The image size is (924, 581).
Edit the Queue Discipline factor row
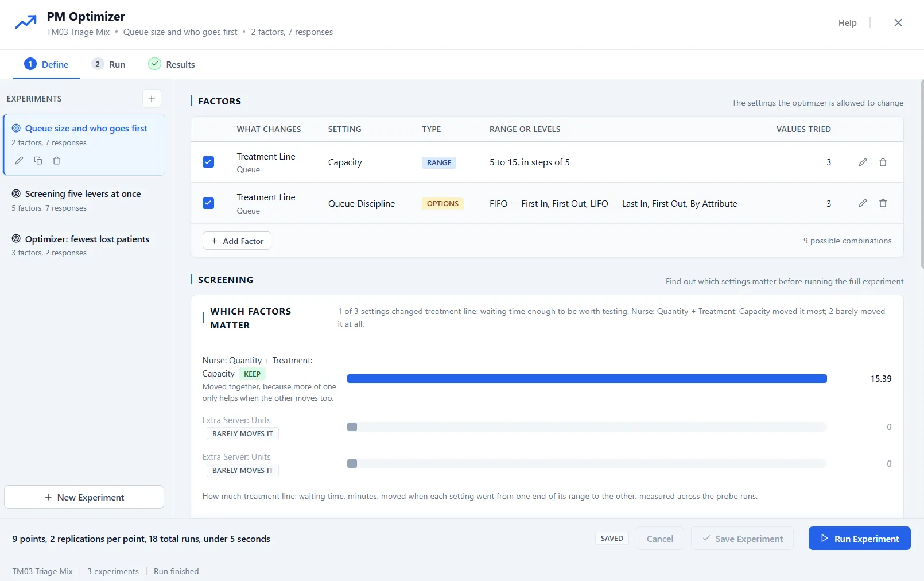tap(863, 203)
